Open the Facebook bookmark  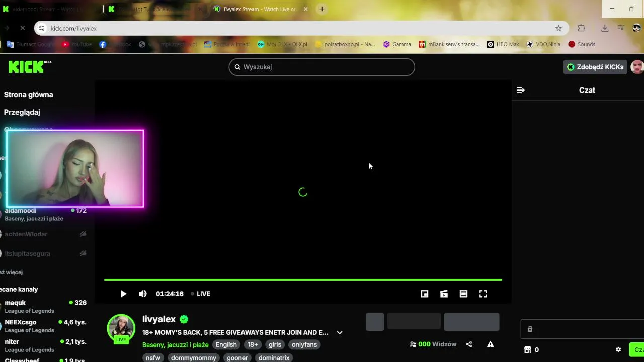point(115,44)
